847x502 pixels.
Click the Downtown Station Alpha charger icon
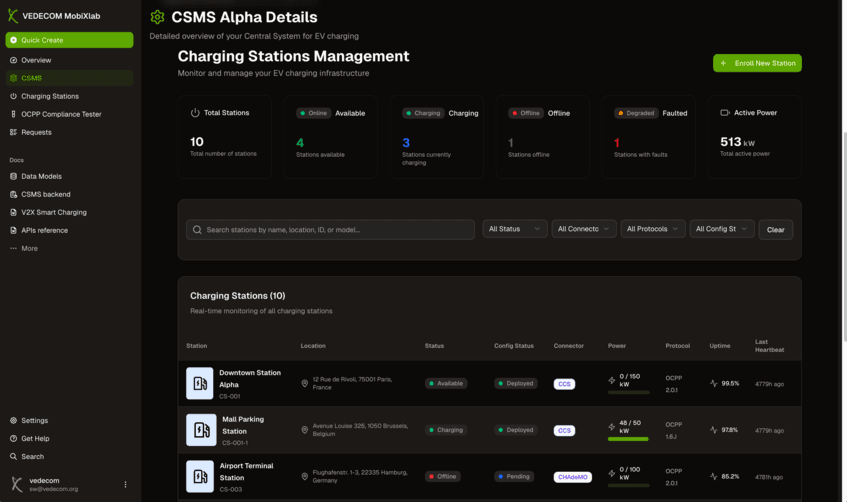pyautogui.click(x=200, y=384)
